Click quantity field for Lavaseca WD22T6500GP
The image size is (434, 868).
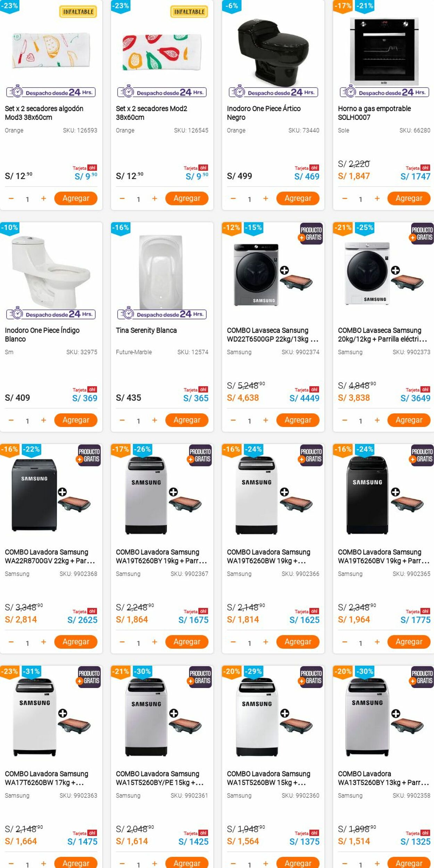[249, 421]
